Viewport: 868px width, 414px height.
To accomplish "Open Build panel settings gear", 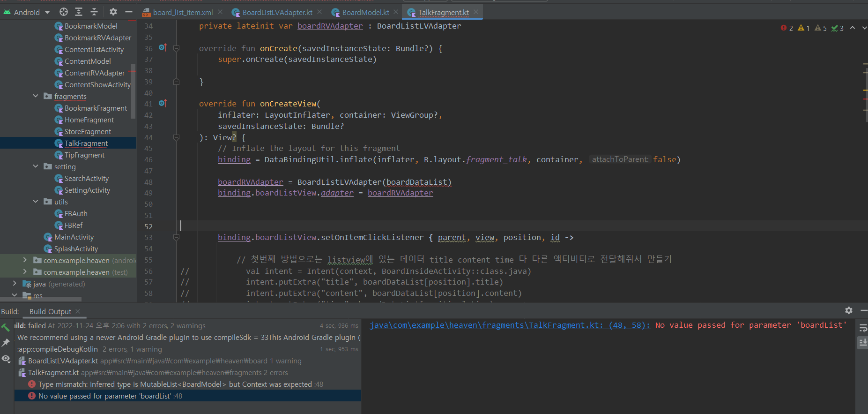I will 849,310.
